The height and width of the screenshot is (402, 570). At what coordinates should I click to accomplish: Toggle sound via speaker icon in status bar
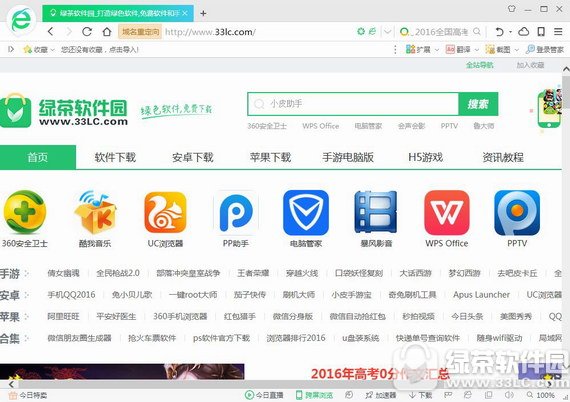click(x=509, y=395)
